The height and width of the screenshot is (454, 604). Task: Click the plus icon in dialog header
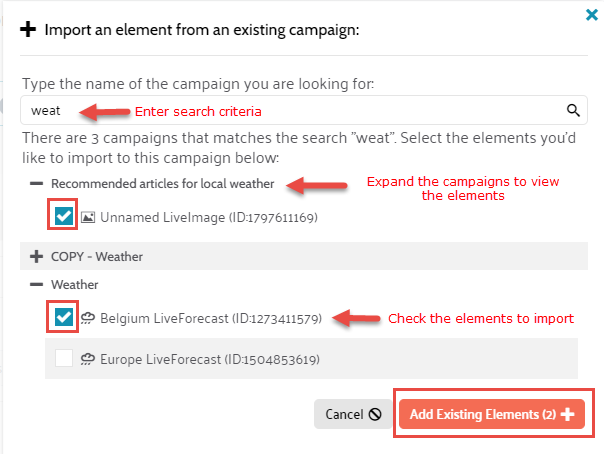click(x=29, y=30)
